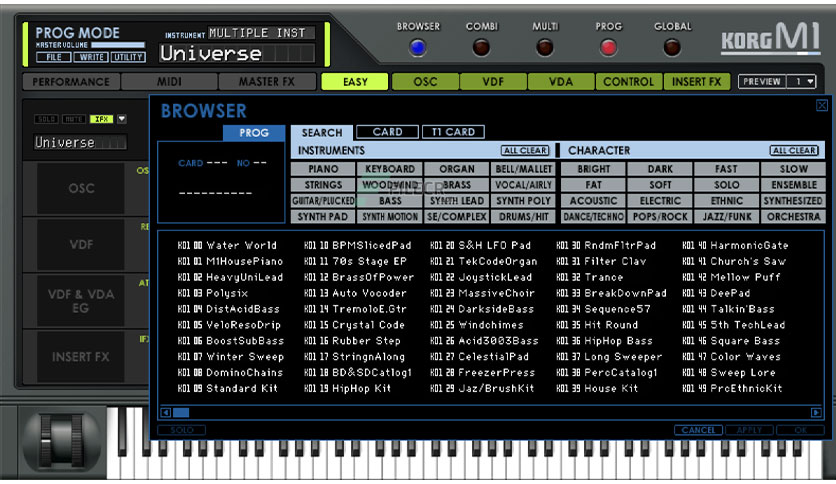Image resolution: width=836 pixels, height=484 pixels.
Task: Adjust the MASTER VOLUME slider
Action: click(x=117, y=45)
